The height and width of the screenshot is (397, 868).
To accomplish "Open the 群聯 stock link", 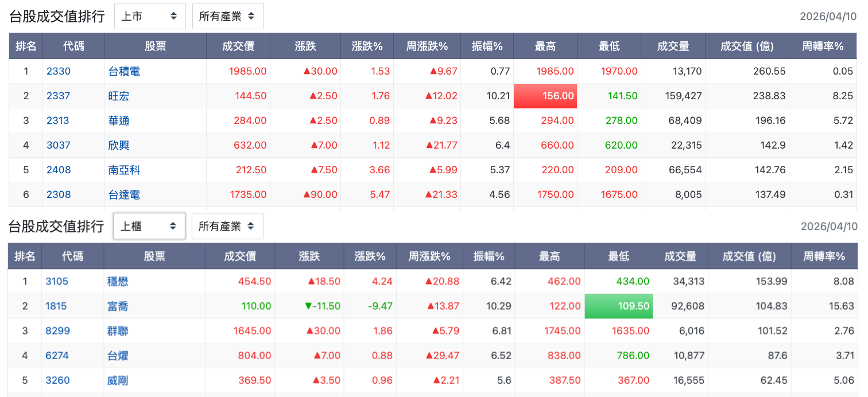I will point(118,330).
